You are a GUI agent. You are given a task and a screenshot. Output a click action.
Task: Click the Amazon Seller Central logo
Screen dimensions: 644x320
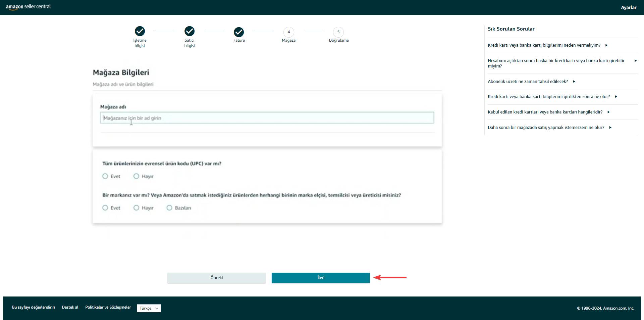pyautogui.click(x=28, y=7)
